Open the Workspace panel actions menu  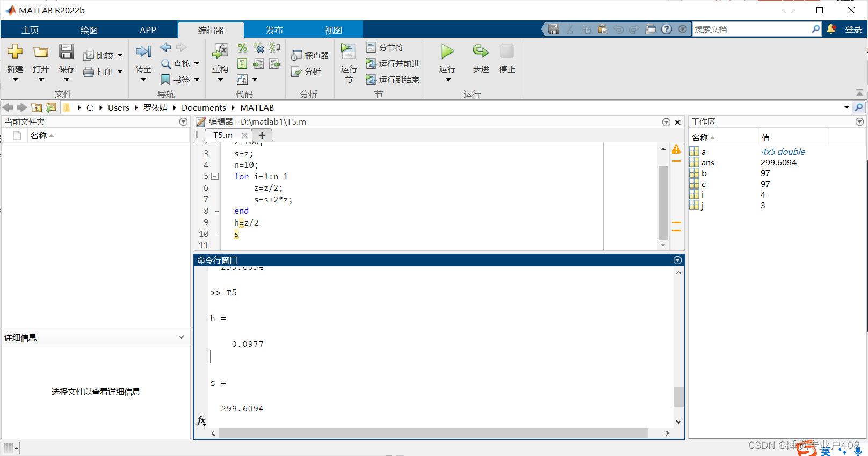tap(859, 122)
